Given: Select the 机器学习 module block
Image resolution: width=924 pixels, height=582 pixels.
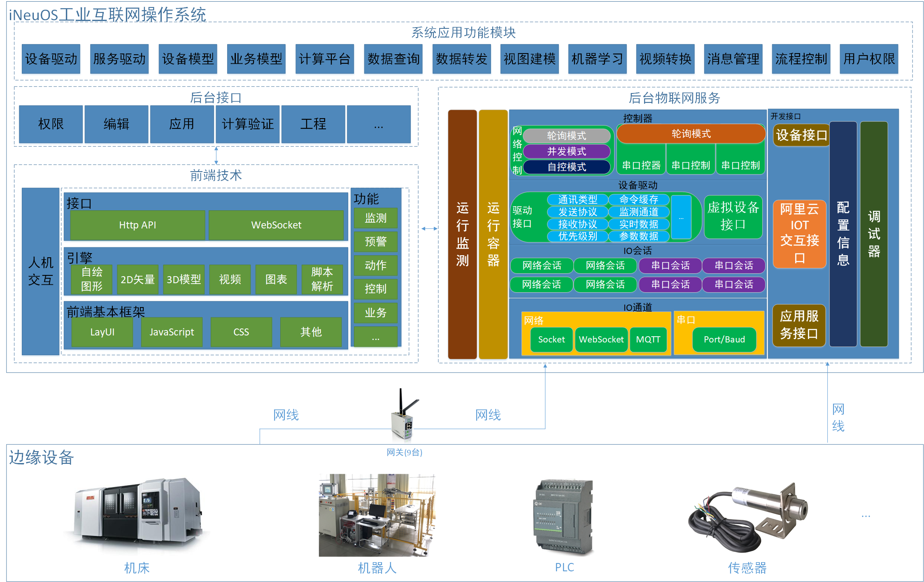Looking at the screenshot, I should coord(597,59).
